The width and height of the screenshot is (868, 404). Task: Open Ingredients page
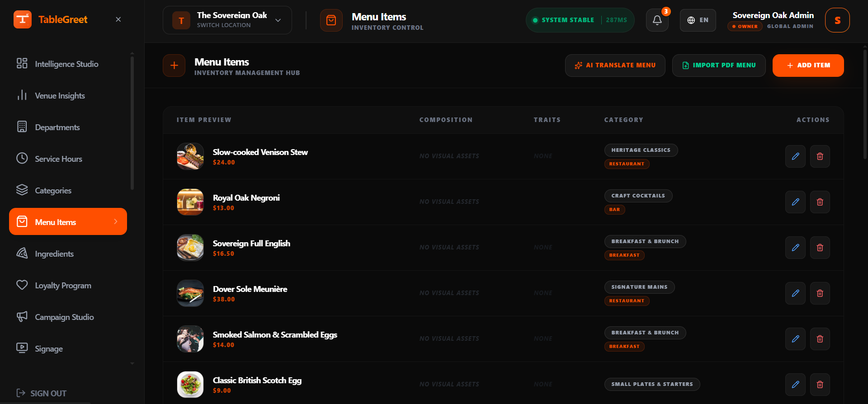click(68, 254)
